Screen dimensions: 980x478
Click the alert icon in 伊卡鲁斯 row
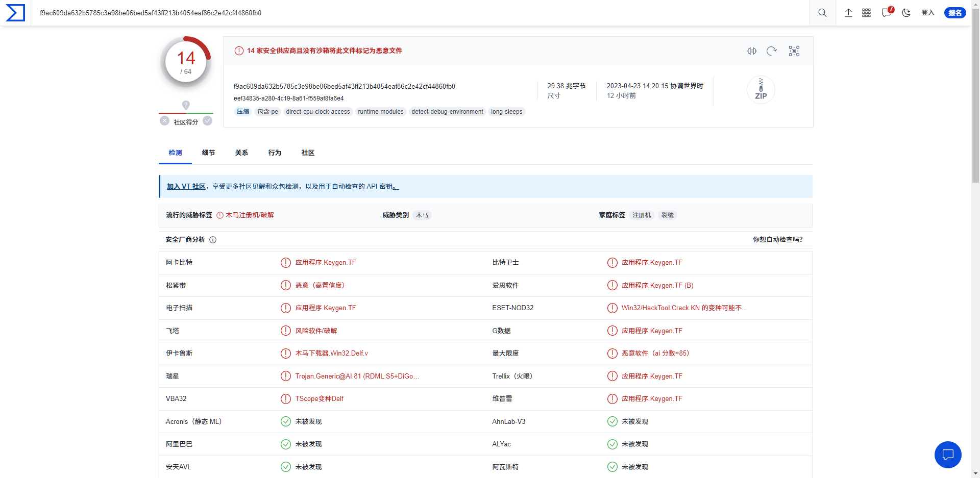pyautogui.click(x=286, y=354)
